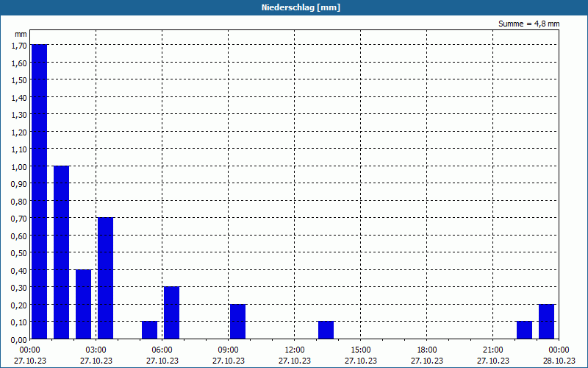This screenshot has width=588, height=368.
Task: Click the 1,50 y-axis label
Action: click(x=19, y=80)
